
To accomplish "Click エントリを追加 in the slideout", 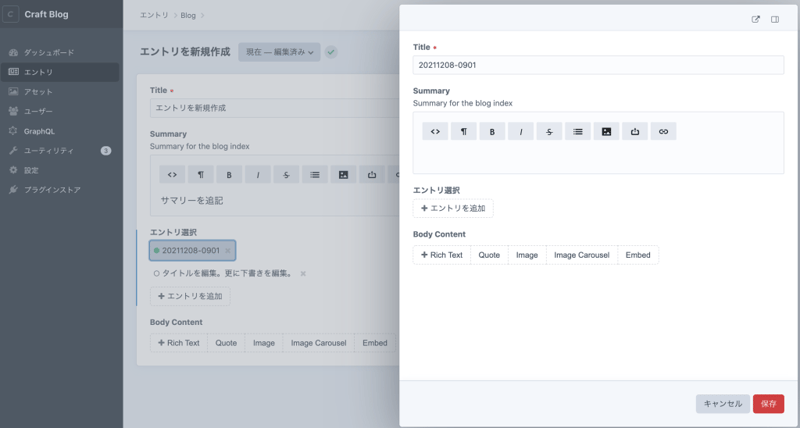I will [453, 208].
